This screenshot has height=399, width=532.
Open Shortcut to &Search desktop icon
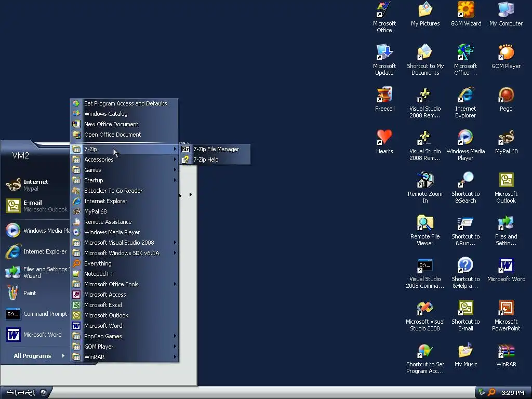465,188
